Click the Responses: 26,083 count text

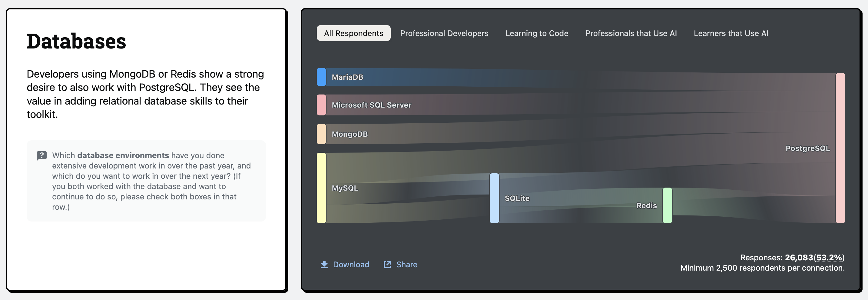pos(776,258)
